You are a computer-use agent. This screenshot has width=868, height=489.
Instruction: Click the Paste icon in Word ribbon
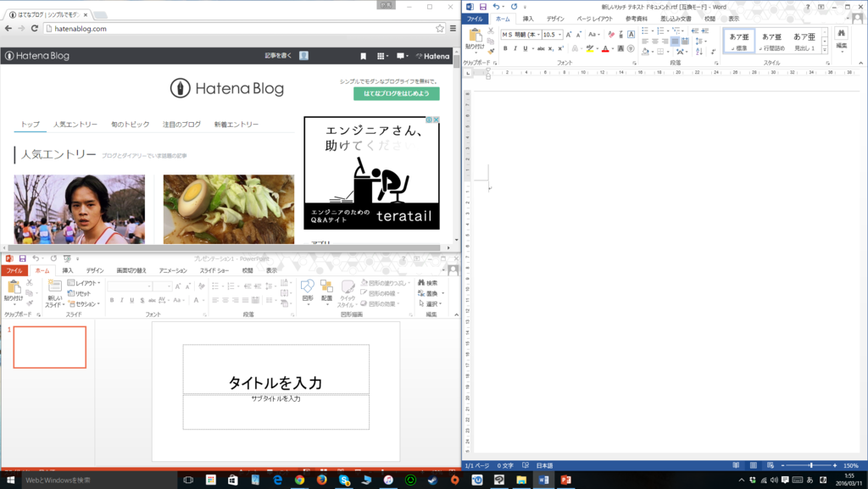pyautogui.click(x=475, y=36)
